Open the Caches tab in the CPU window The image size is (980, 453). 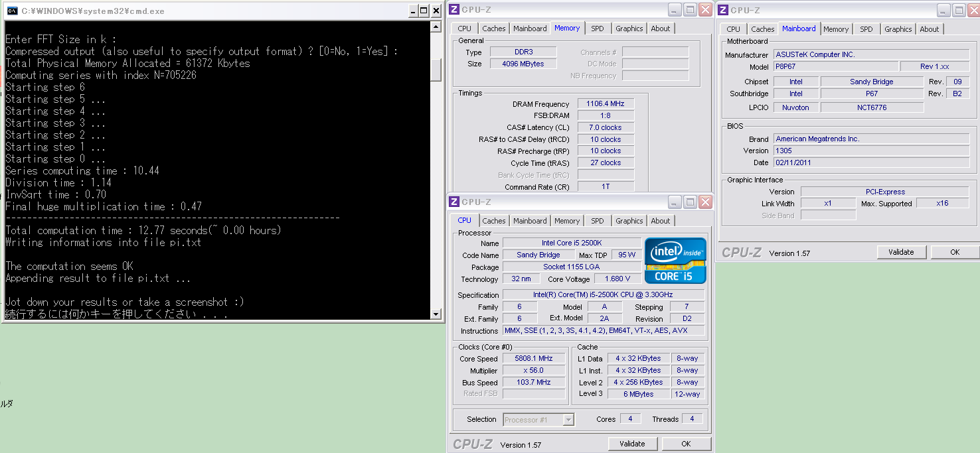(x=494, y=221)
